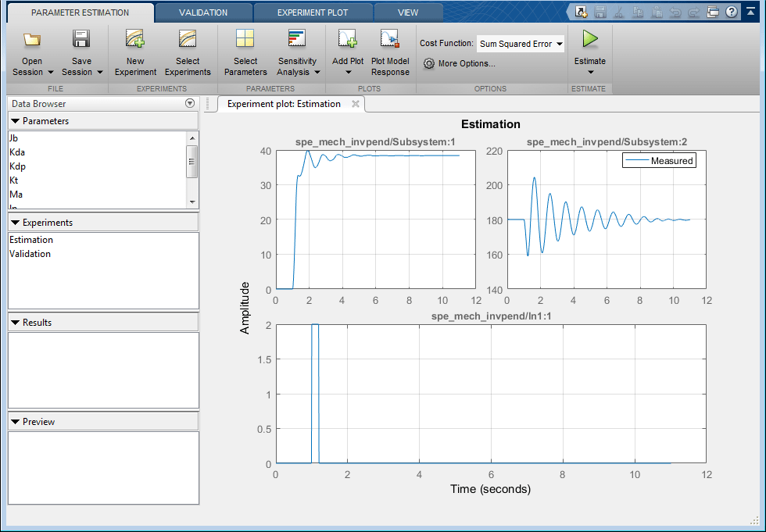This screenshot has width=766, height=532.
Task: Click the Measured legend box
Action: (x=659, y=161)
